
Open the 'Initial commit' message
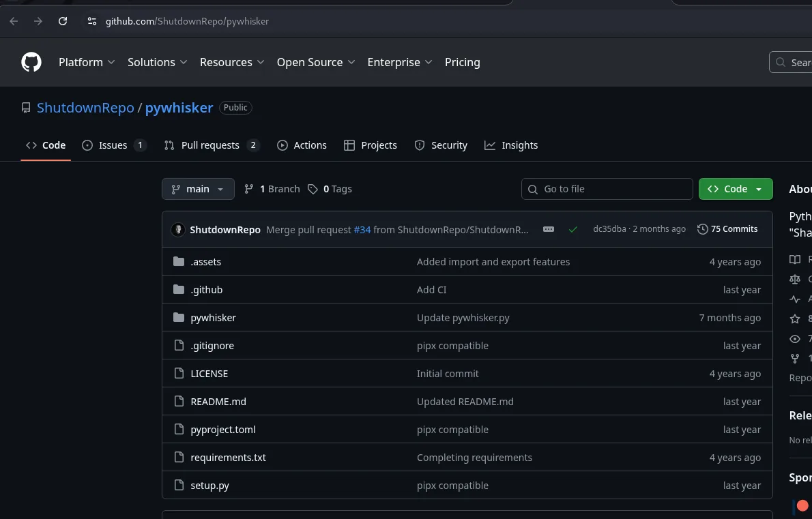[448, 374]
